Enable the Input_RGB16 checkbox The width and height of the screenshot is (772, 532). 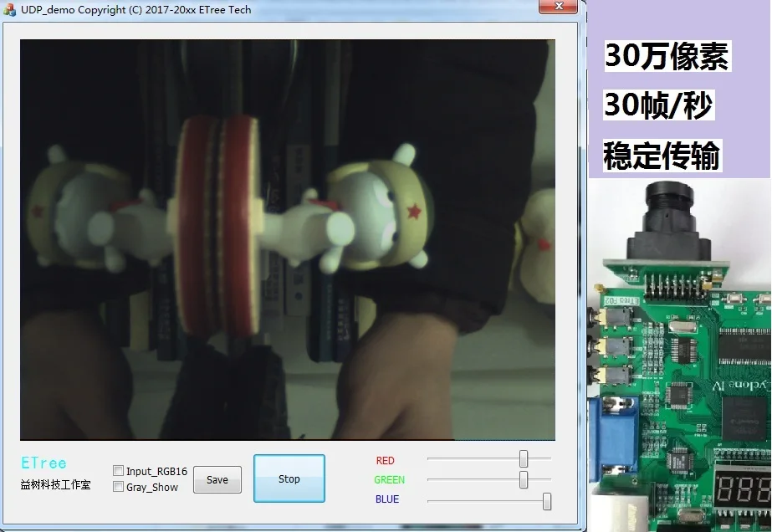point(118,470)
